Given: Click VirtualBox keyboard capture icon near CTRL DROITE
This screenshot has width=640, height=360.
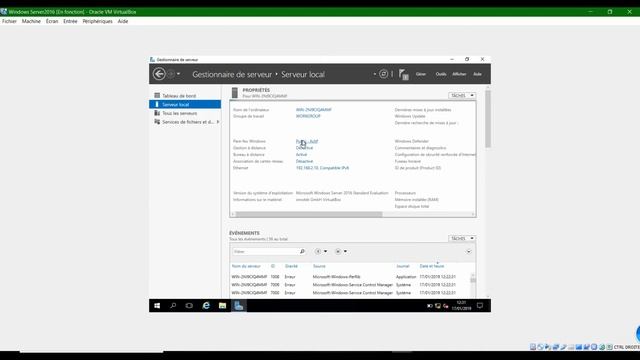Looking at the screenshot, I should pyautogui.click(x=609, y=347).
